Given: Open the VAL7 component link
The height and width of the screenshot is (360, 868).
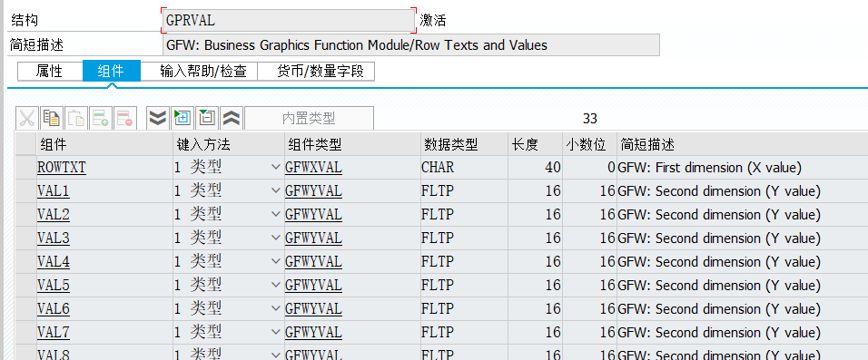Looking at the screenshot, I should 54,332.
